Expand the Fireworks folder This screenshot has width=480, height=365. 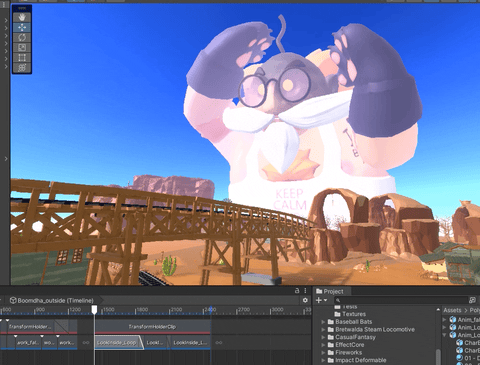click(323, 353)
